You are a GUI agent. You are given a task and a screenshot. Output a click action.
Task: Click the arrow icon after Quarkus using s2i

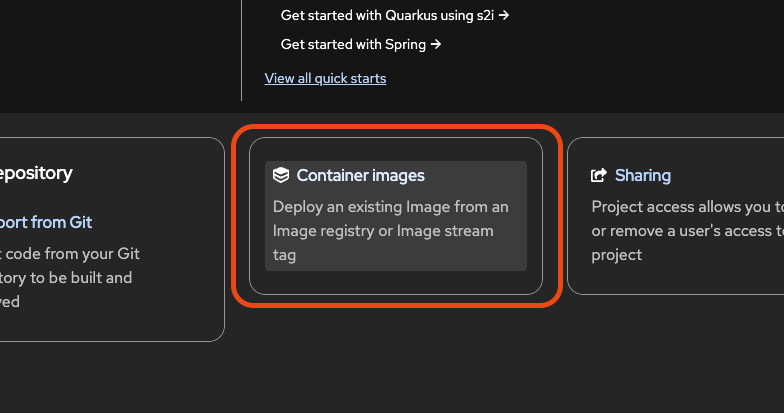click(504, 16)
